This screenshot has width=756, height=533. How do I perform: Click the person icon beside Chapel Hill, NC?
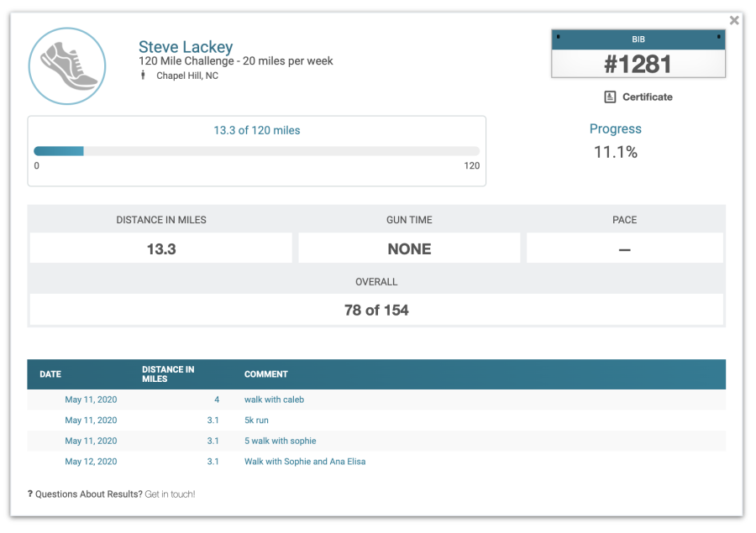coord(143,76)
